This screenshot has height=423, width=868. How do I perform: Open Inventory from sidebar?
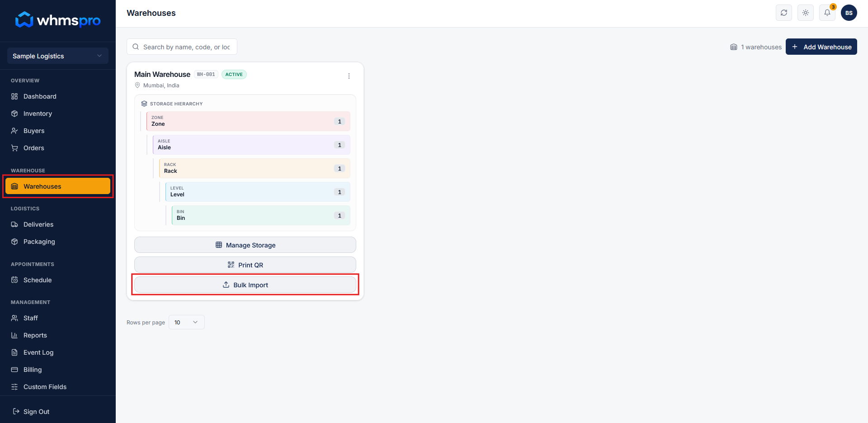coord(58,114)
